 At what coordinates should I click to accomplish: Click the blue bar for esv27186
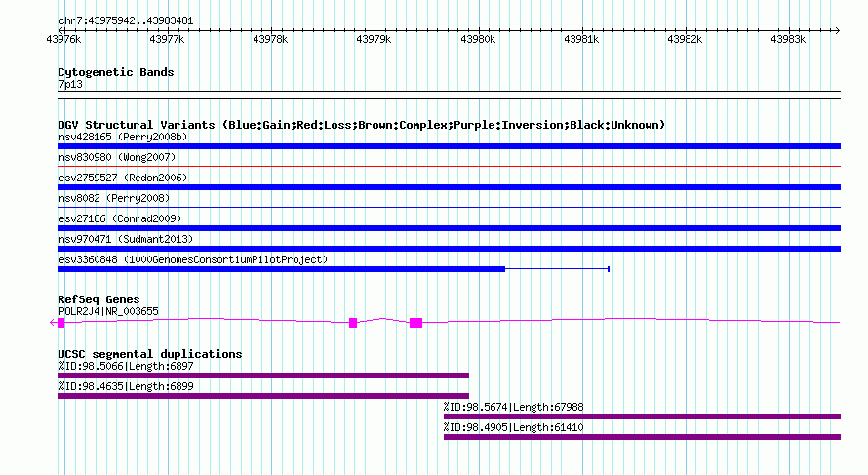click(449, 228)
